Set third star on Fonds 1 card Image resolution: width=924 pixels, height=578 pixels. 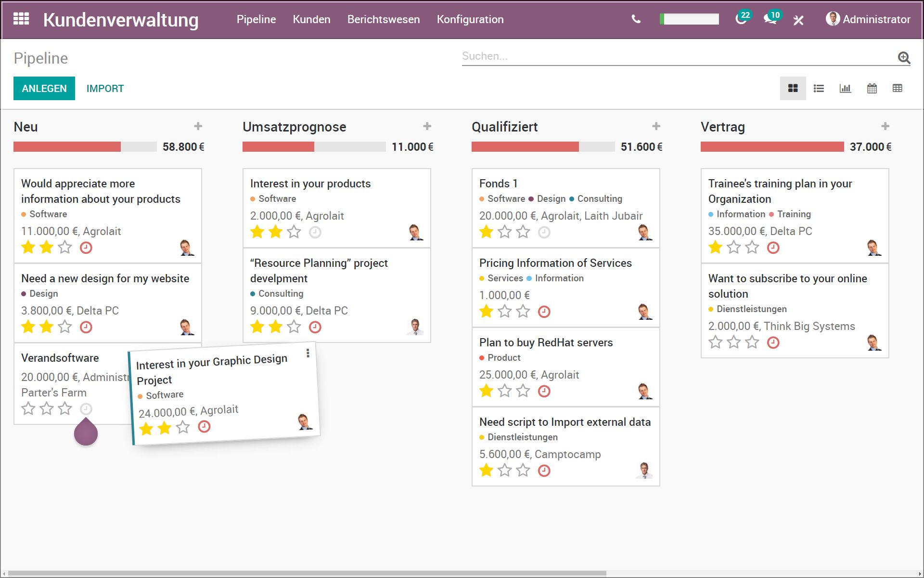523,232
